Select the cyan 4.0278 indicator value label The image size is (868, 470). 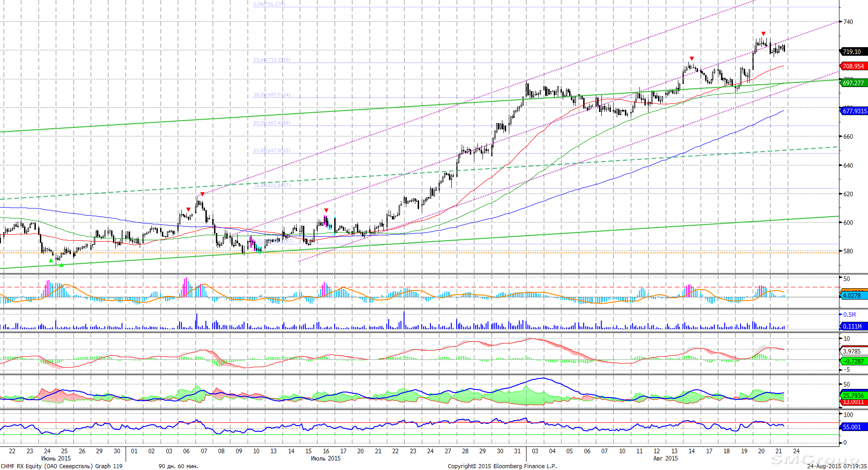tap(853, 296)
